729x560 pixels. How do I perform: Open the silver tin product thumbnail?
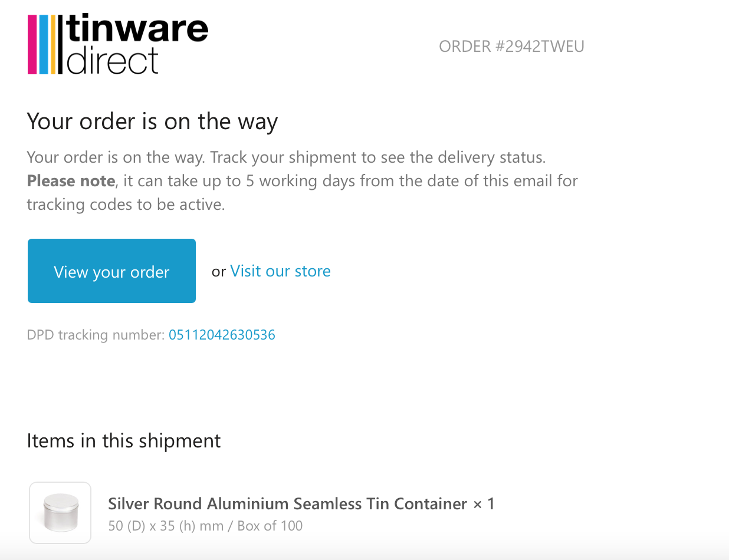click(60, 512)
